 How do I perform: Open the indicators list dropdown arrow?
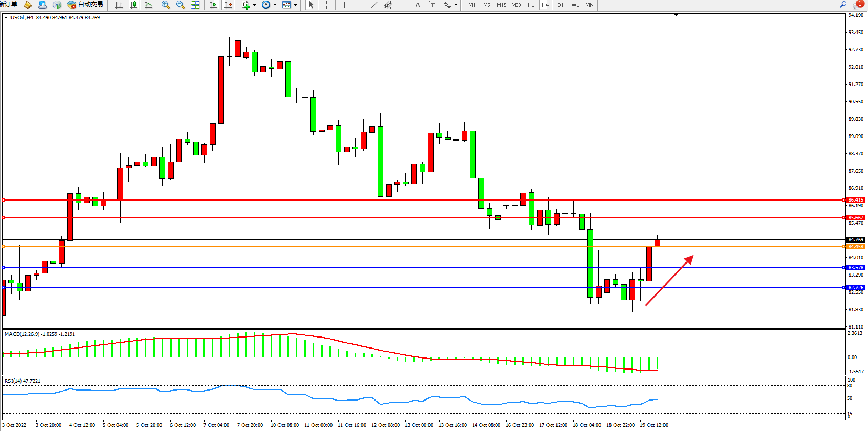point(255,5)
